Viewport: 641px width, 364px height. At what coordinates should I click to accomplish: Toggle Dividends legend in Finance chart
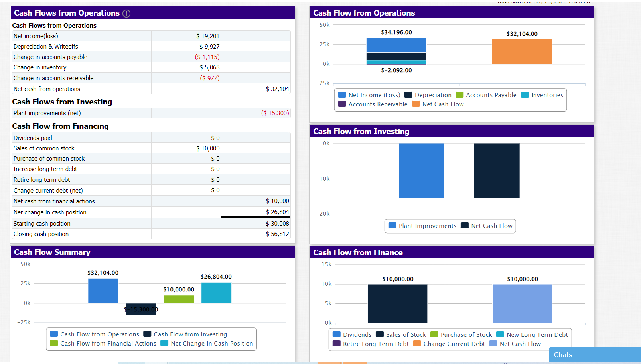point(352,334)
